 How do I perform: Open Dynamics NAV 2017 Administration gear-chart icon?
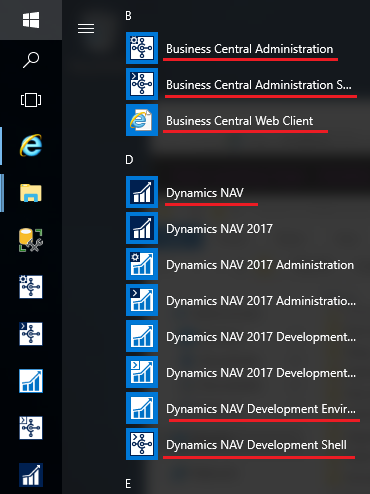tap(142, 264)
